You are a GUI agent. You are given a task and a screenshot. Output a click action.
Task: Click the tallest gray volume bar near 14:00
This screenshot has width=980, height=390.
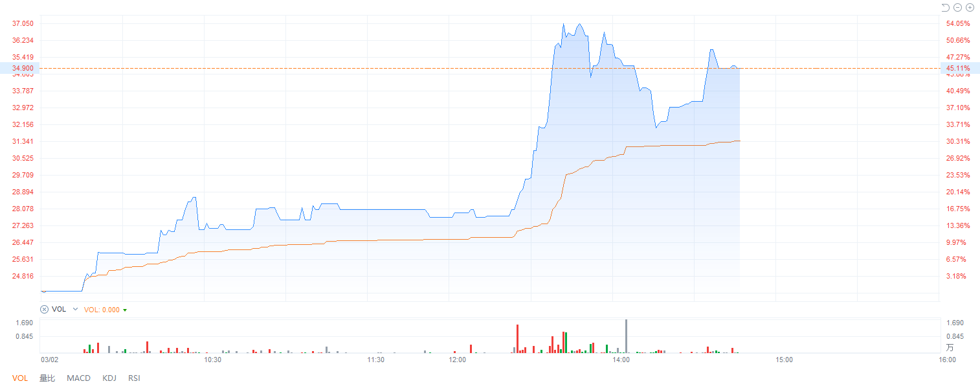click(x=626, y=336)
